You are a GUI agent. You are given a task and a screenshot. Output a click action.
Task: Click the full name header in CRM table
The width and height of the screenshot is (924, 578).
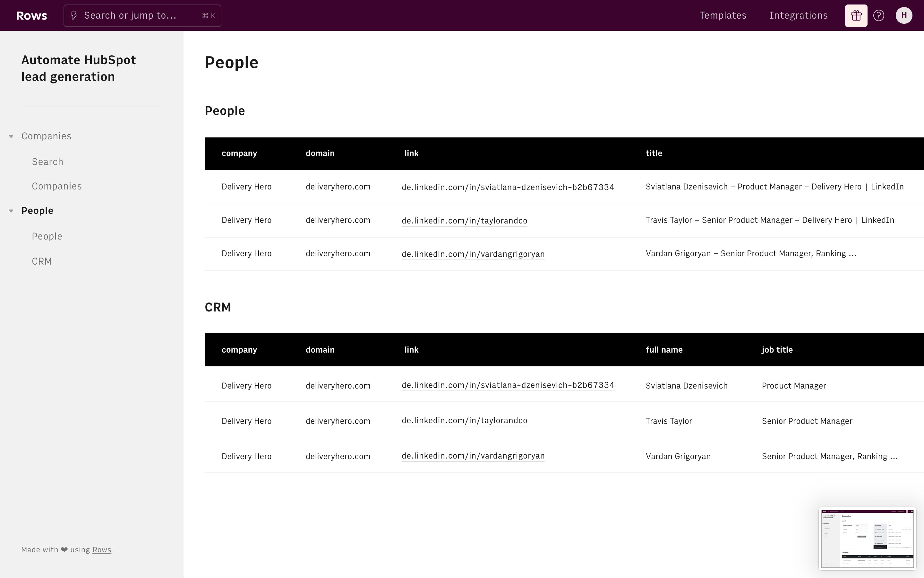[x=664, y=350]
